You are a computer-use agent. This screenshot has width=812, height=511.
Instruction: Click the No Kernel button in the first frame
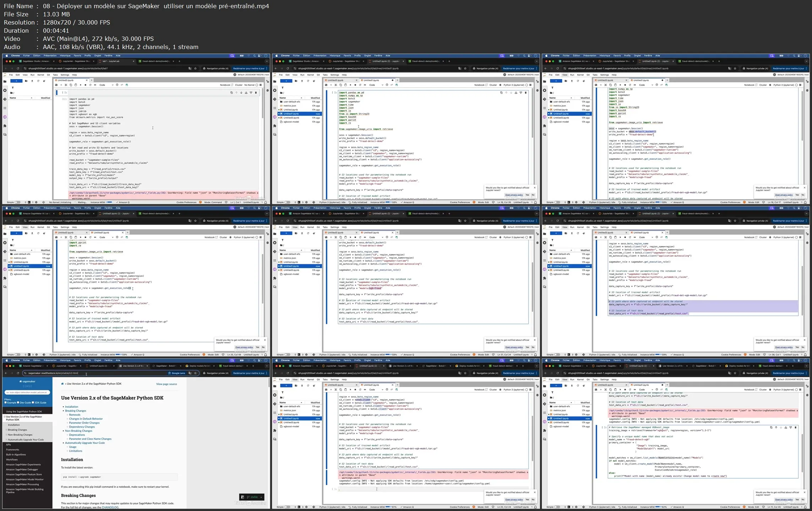[249, 85]
